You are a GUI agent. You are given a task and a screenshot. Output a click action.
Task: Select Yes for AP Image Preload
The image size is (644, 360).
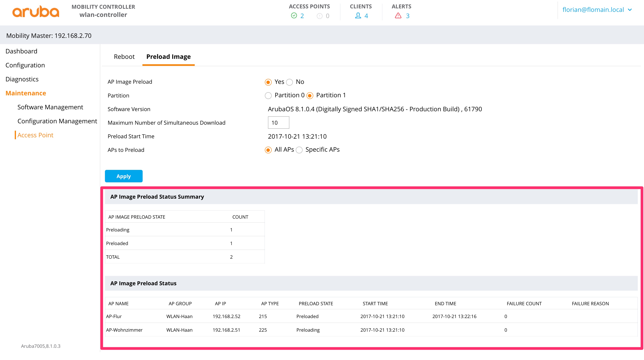tap(268, 82)
